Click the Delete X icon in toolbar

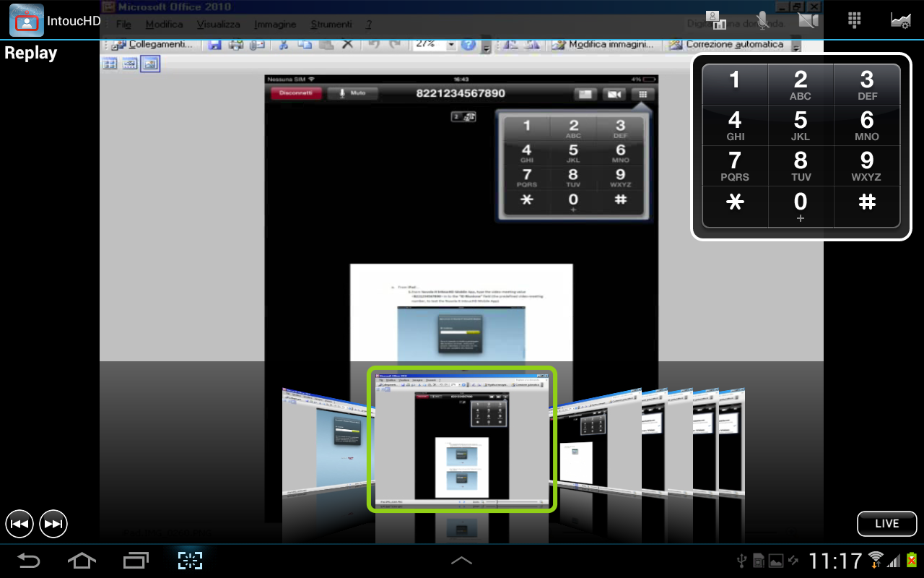[347, 44]
